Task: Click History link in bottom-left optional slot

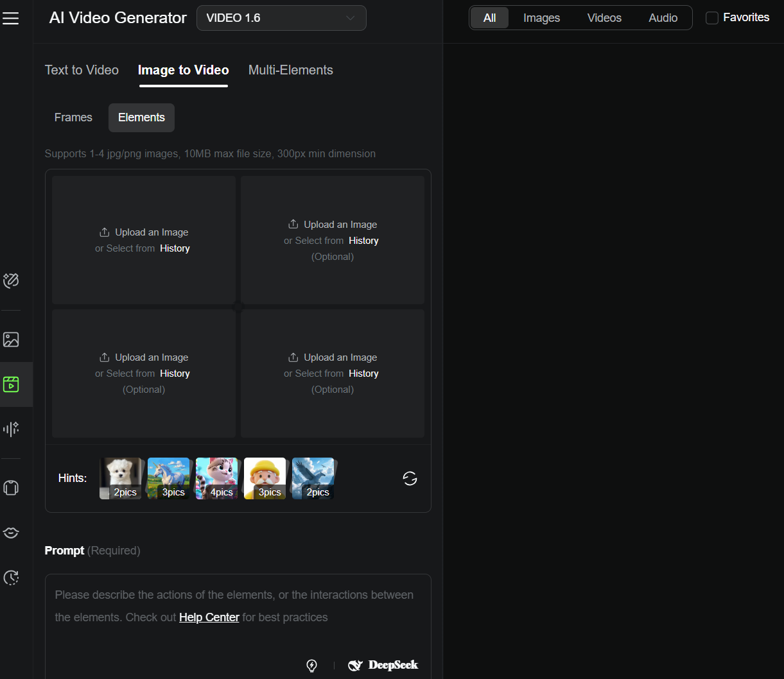Action: (175, 374)
